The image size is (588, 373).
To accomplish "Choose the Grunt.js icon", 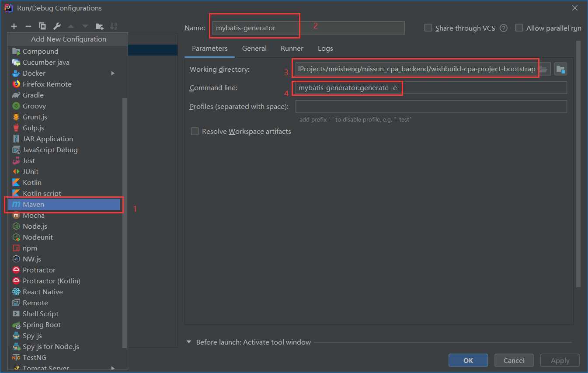I will pos(16,117).
